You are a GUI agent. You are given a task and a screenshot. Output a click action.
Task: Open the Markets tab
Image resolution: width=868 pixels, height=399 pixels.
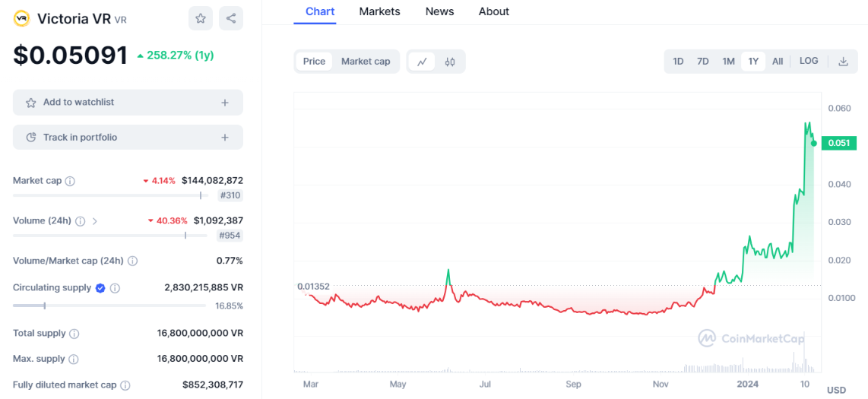click(379, 11)
